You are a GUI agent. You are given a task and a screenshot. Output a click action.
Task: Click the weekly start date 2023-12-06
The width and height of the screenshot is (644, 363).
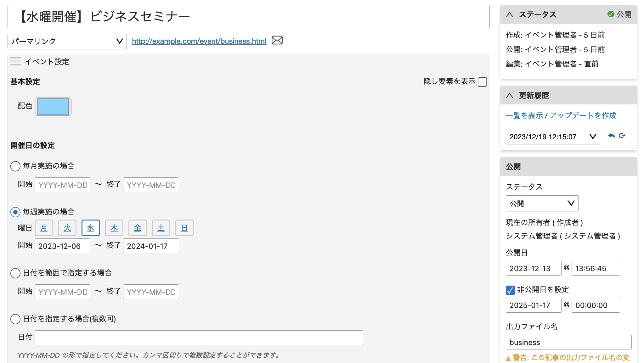point(62,246)
